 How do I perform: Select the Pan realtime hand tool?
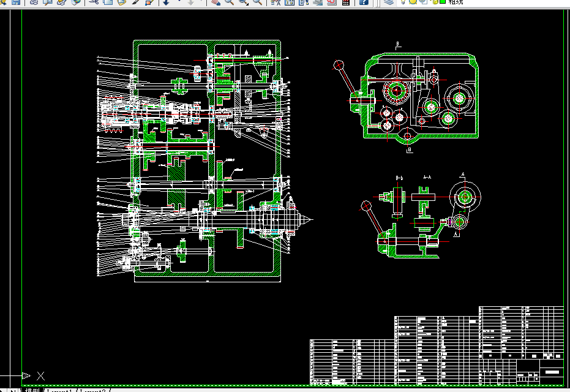(216, 2)
